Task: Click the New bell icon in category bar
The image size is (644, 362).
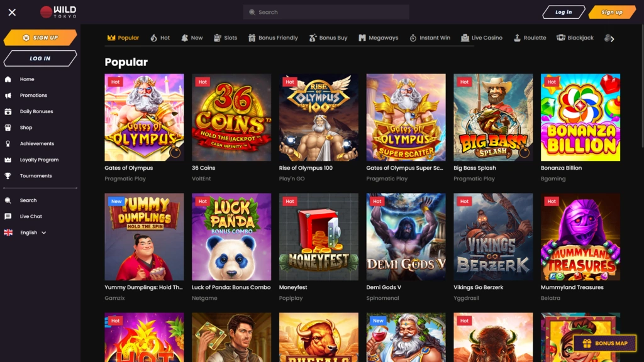Action: [185, 38]
